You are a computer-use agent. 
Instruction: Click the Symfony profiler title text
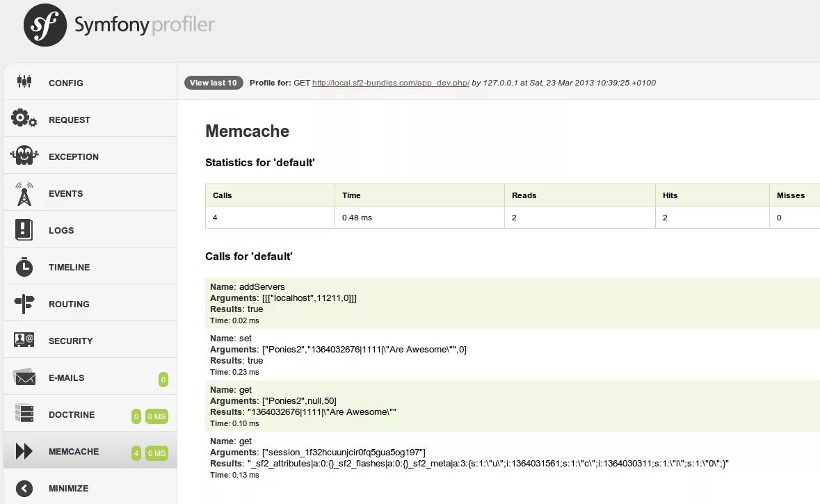[145, 24]
